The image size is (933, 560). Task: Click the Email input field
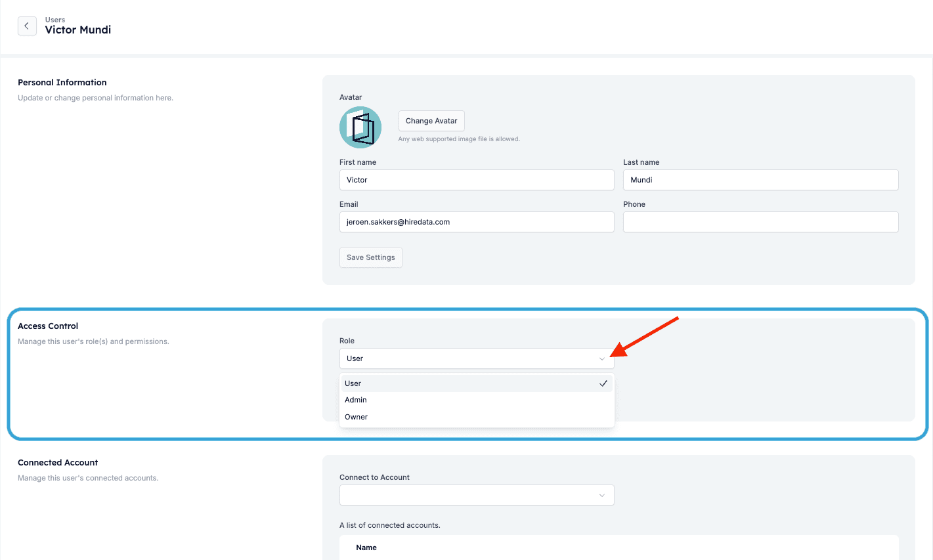click(477, 222)
